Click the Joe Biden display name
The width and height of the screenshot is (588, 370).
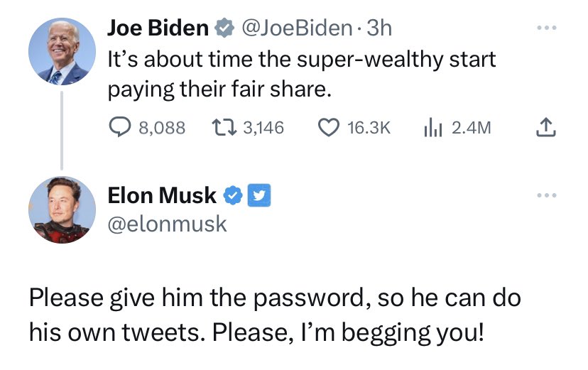[158, 29]
